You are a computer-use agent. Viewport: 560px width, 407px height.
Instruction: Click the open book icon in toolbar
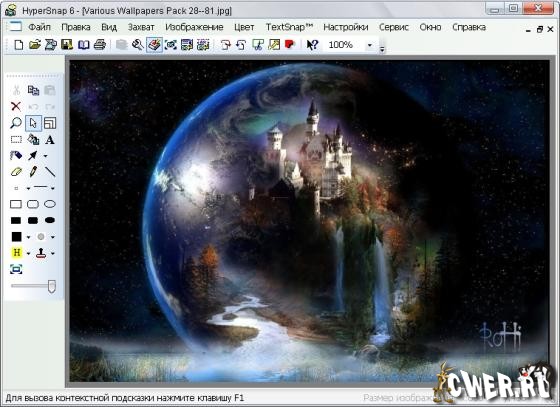coord(83,45)
